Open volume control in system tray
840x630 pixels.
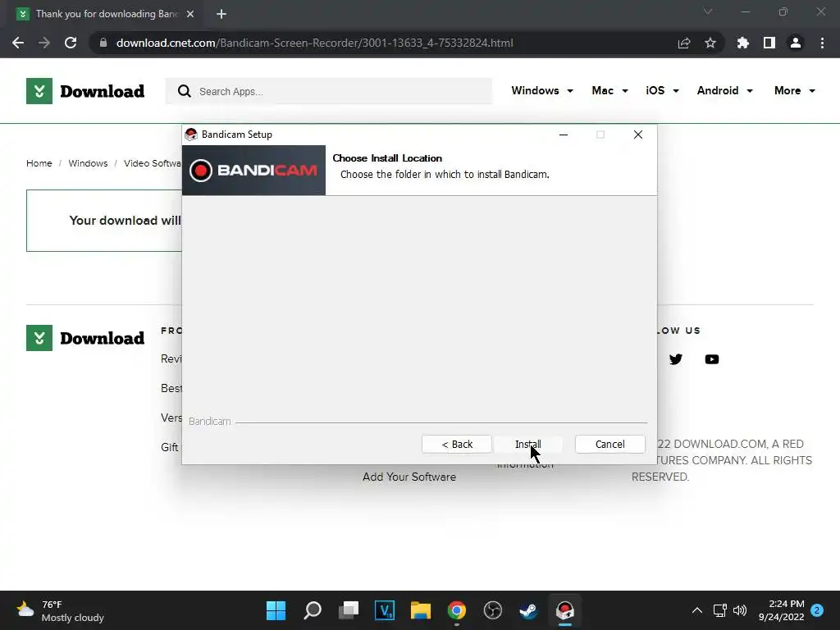click(740, 610)
